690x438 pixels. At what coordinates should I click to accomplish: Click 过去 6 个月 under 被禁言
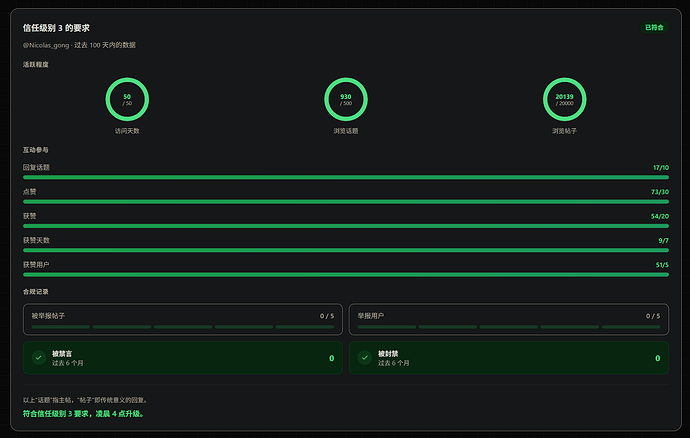(x=68, y=363)
